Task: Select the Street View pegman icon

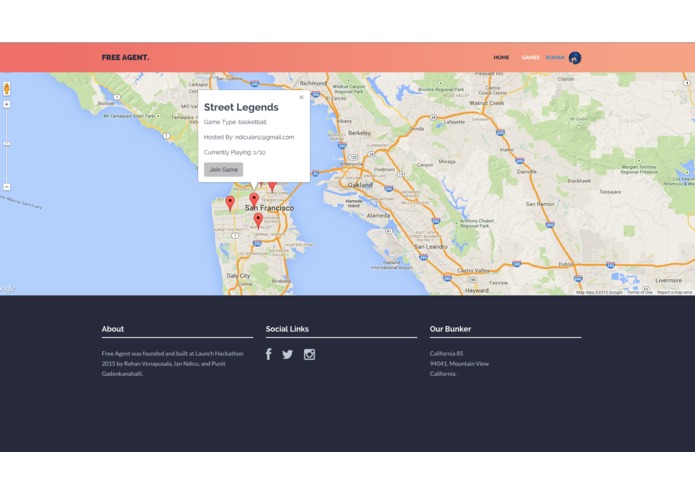Action: (7, 88)
